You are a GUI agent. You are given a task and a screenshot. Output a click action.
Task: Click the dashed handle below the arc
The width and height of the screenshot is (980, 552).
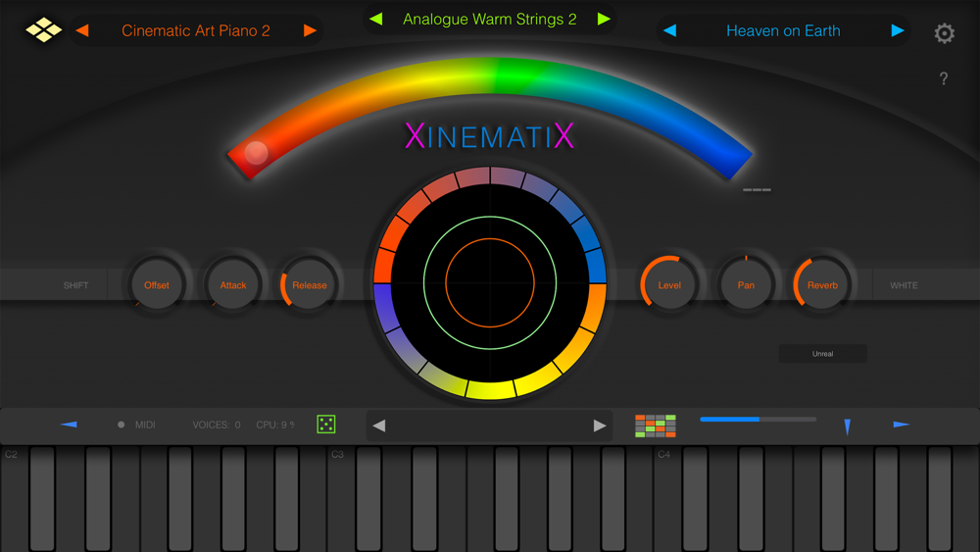click(x=757, y=189)
